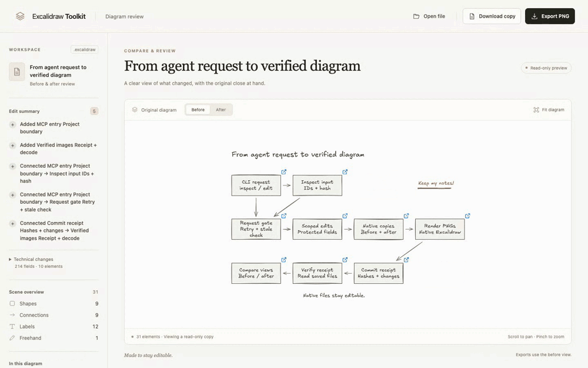
Task: Click the .excalidraw badge in Workspace
Action: pyautogui.click(x=84, y=49)
